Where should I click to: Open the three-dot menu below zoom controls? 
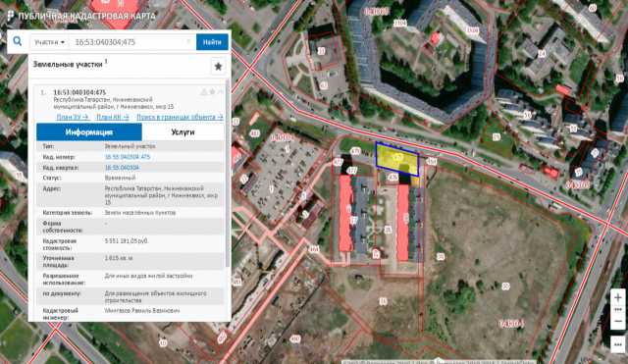point(617,344)
